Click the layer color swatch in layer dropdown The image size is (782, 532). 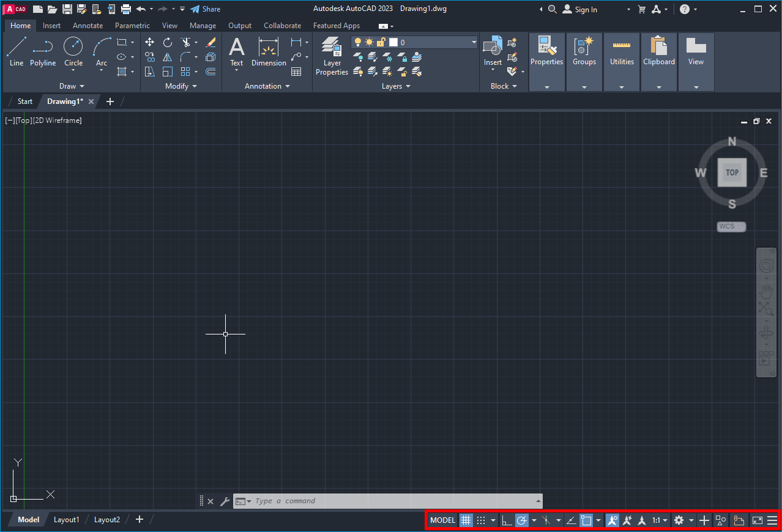coord(393,42)
